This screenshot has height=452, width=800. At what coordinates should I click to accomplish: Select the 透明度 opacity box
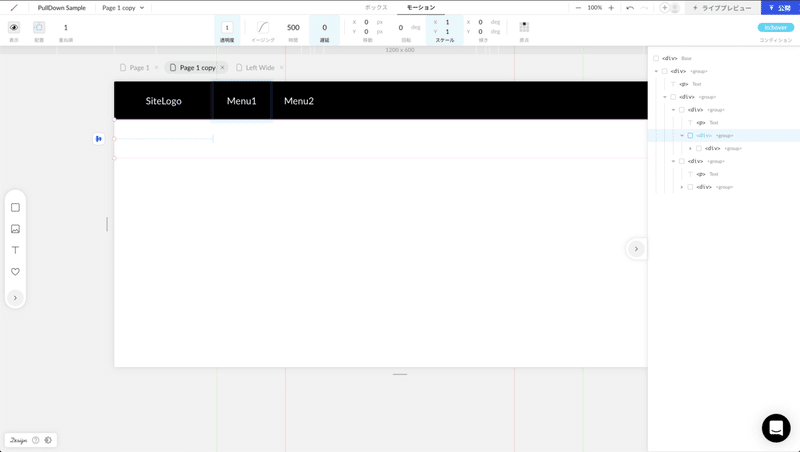click(227, 28)
